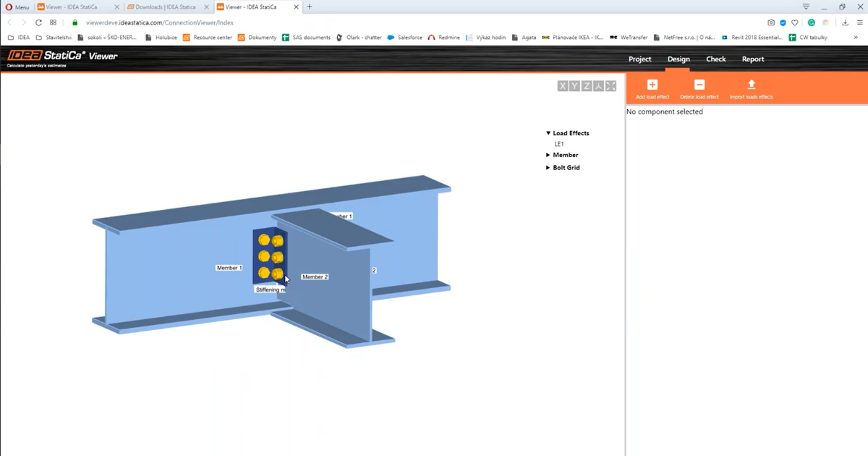Click the browser reload icon
The width and height of the screenshot is (868, 456).
click(38, 22)
